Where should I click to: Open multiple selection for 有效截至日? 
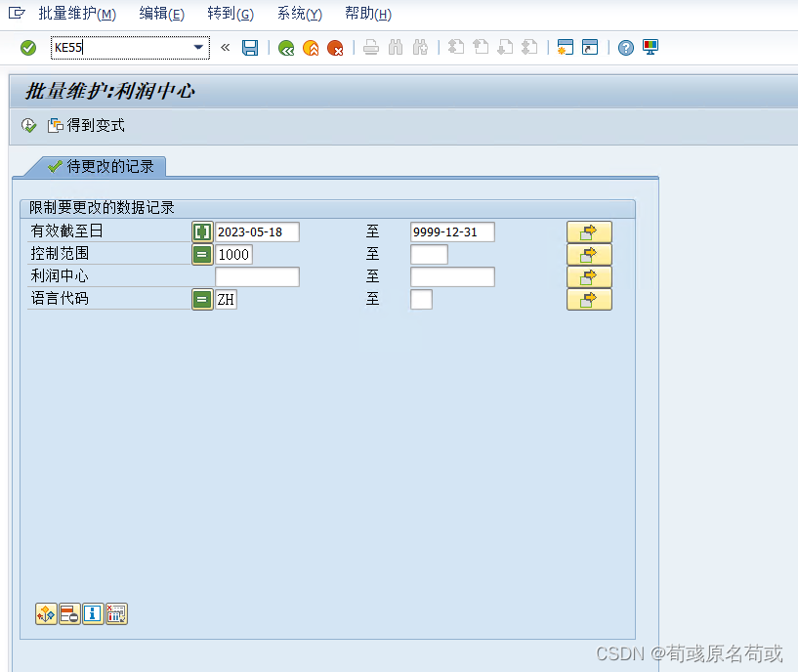click(589, 232)
